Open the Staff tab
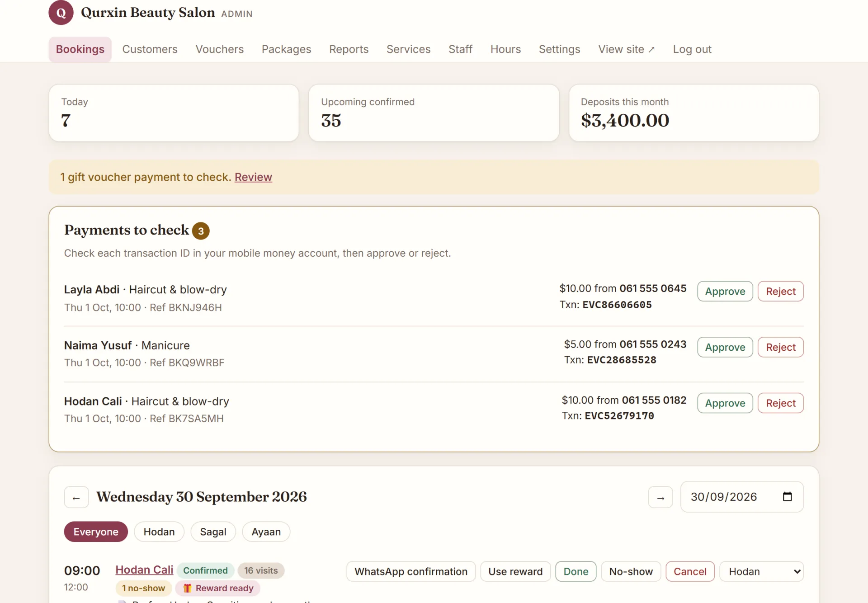868x603 pixels. (460, 49)
